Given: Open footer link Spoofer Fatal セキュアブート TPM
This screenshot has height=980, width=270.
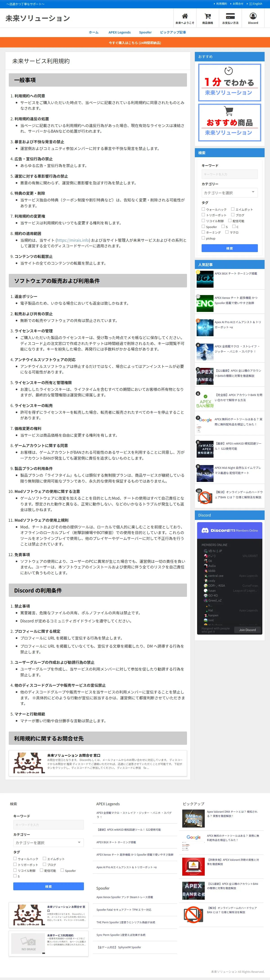Looking at the screenshot, I should point(124,910).
